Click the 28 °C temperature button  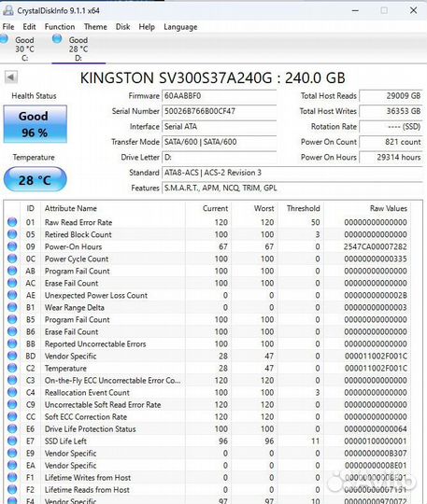click(36, 179)
